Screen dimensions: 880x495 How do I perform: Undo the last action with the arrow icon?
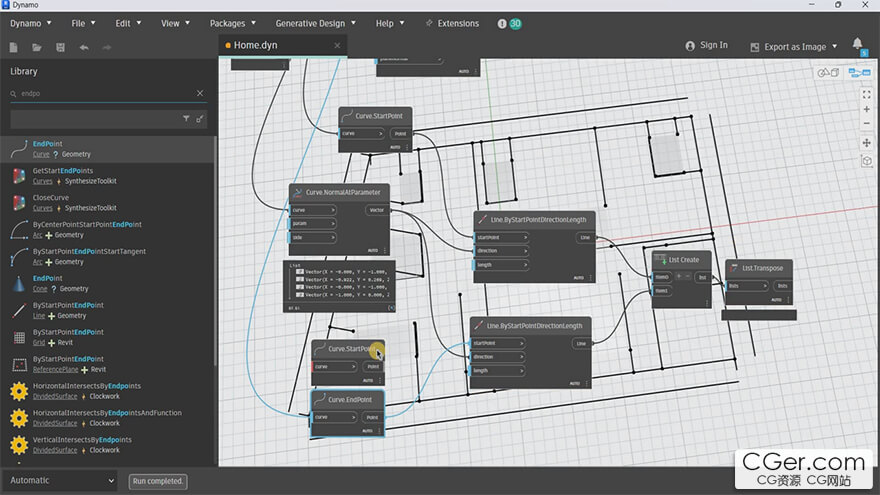click(x=84, y=48)
